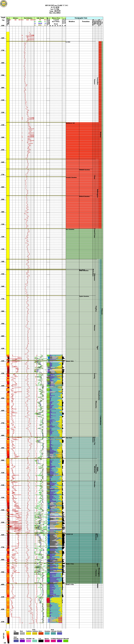Click the Depth Log column header
The width and height of the screenshot is (134, 644).
click(x=3, y=19)
